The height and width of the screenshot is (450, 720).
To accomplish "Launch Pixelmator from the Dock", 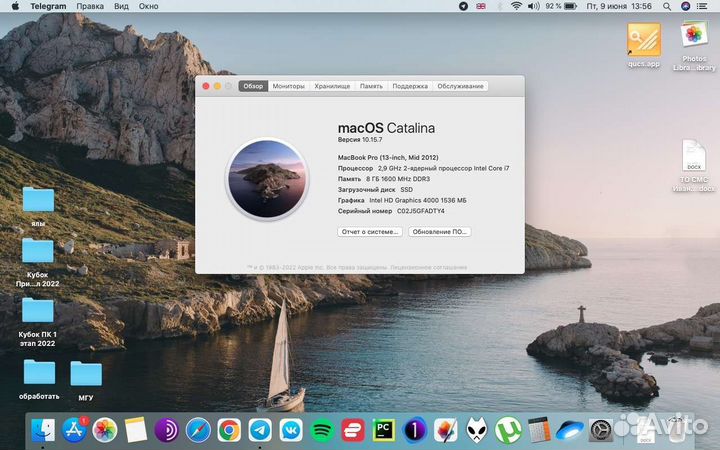I will click(x=445, y=430).
